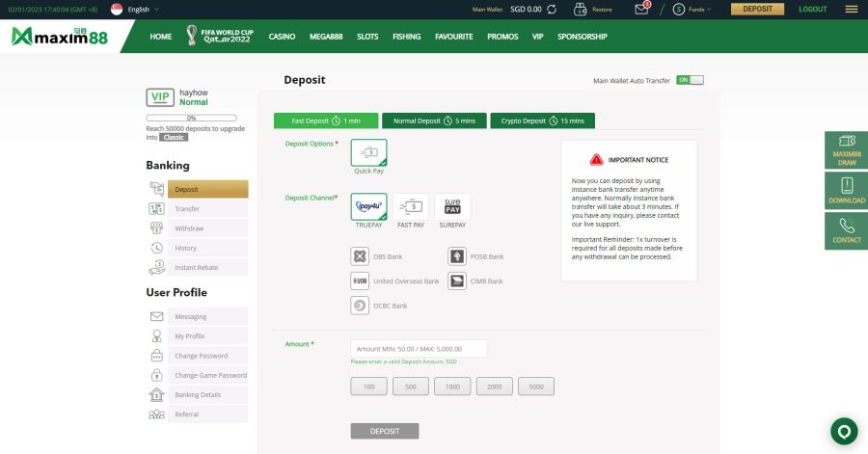Open the mail inbox envelope icon
The width and height of the screenshot is (868, 454).
click(641, 9)
